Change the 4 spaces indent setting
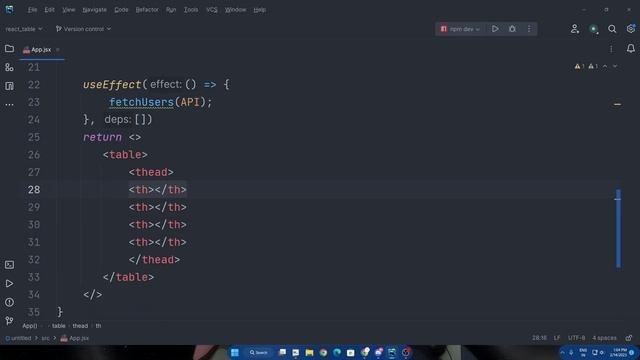 [604, 338]
